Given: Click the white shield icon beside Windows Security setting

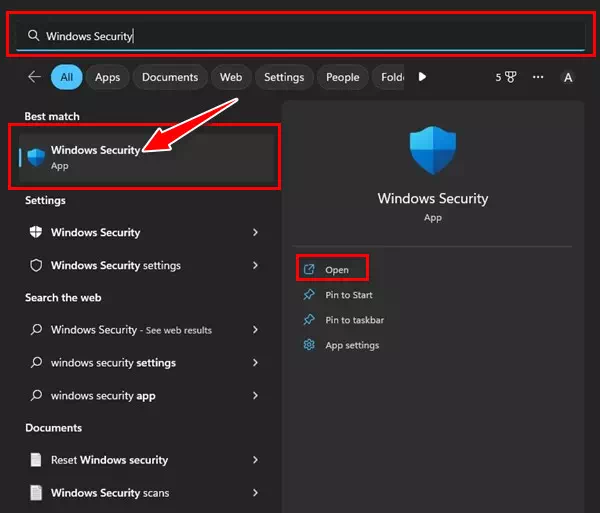Looking at the screenshot, I should [36, 232].
